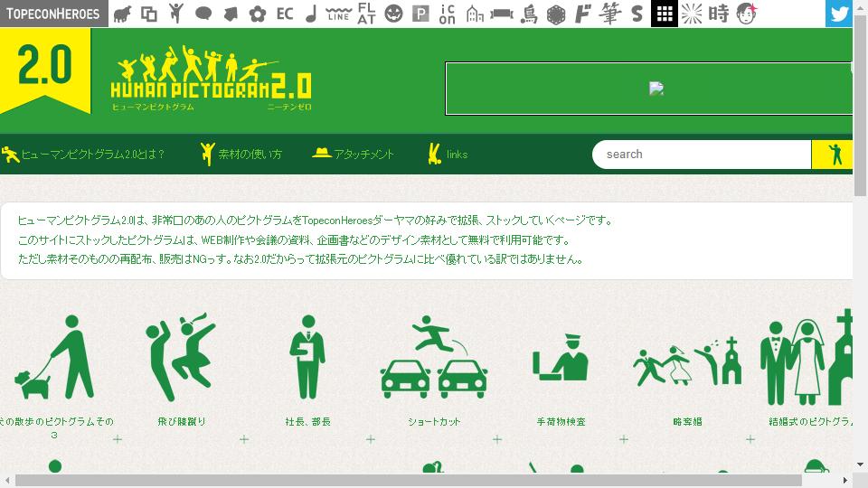
Task: Open the '略奪婚' pictogram thumbnail
Action: (x=687, y=361)
